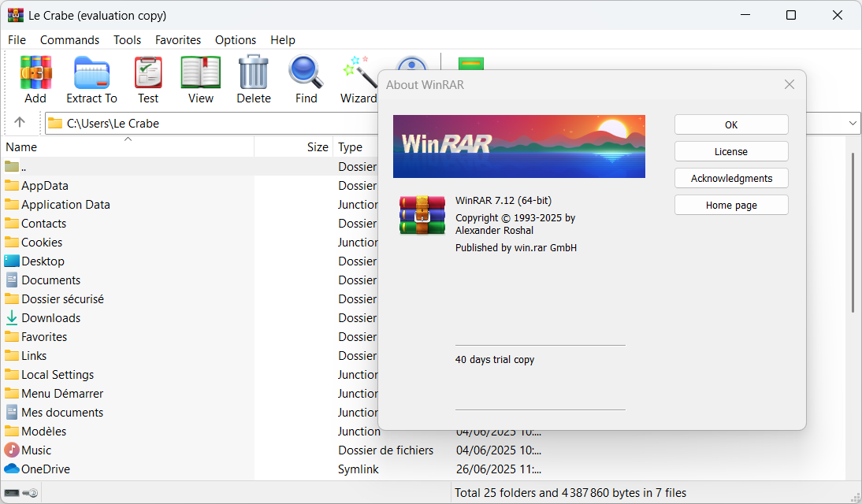Click the "Published by win.rar GmbH" text
The image size is (862, 504).
(516, 248)
